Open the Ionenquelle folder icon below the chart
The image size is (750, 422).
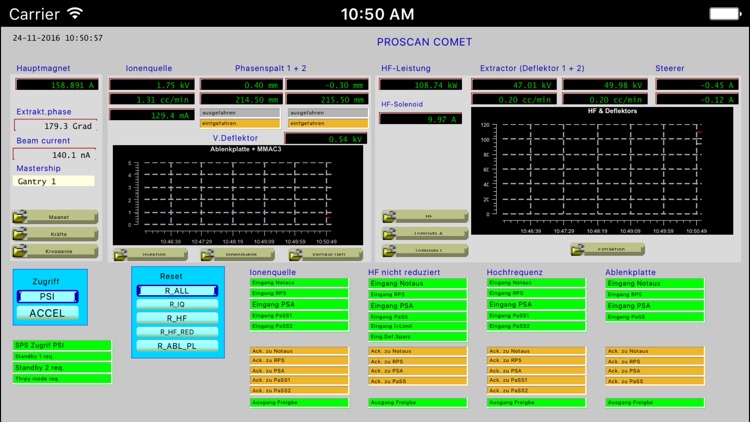tap(208, 255)
